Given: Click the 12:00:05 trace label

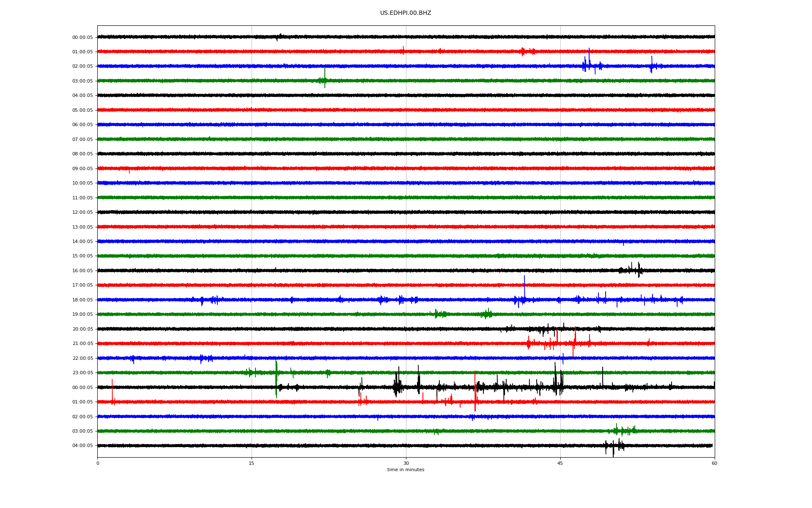Looking at the screenshot, I should [82, 213].
